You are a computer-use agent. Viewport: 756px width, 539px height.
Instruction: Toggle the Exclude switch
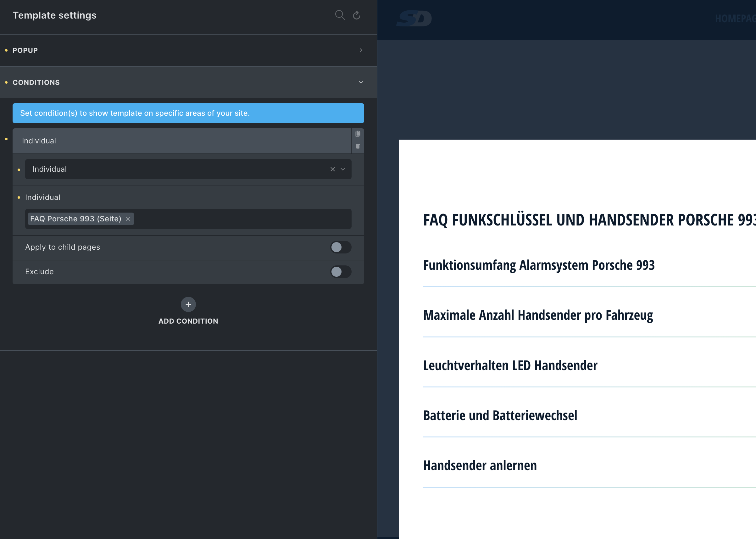click(341, 272)
